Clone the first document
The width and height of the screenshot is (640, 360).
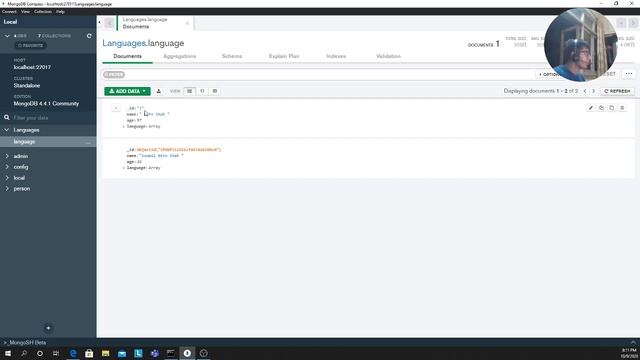611,108
